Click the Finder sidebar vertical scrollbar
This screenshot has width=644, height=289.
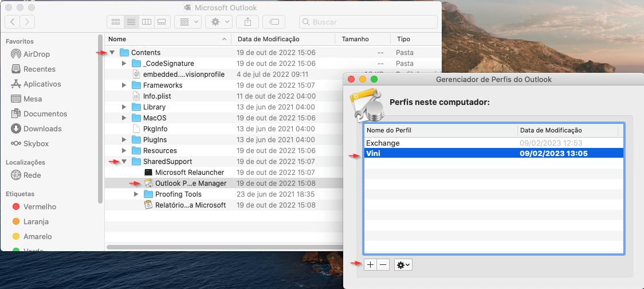click(x=100, y=119)
